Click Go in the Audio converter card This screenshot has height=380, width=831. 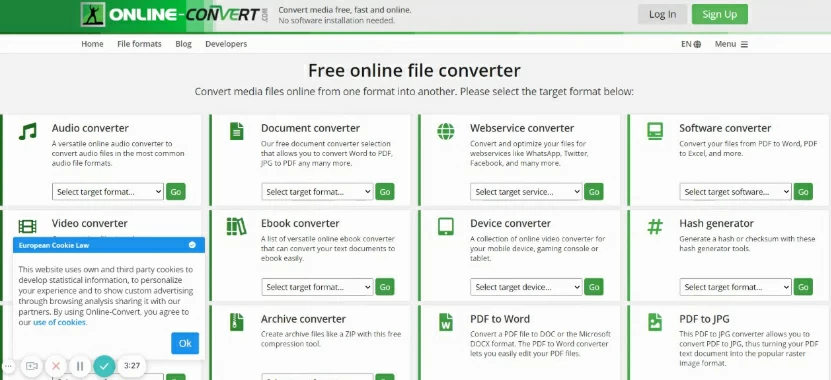(x=176, y=192)
